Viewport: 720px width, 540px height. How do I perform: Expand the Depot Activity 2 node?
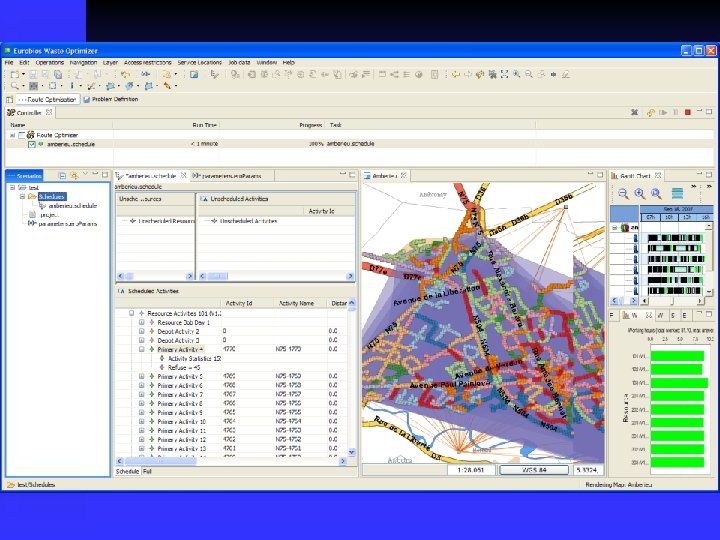click(142, 332)
